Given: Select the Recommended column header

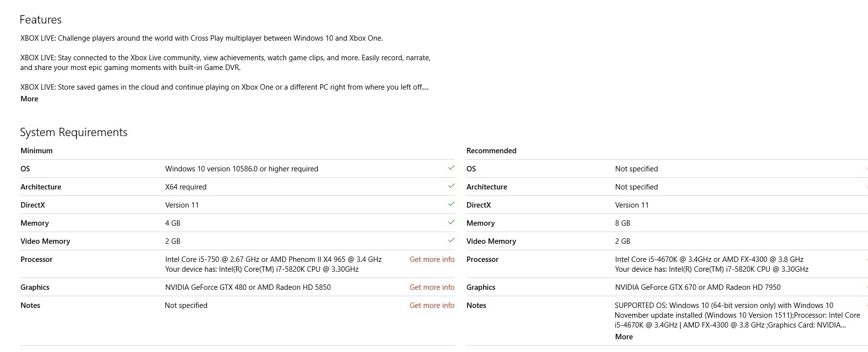Looking at the screenshot, I should (491, 151).
